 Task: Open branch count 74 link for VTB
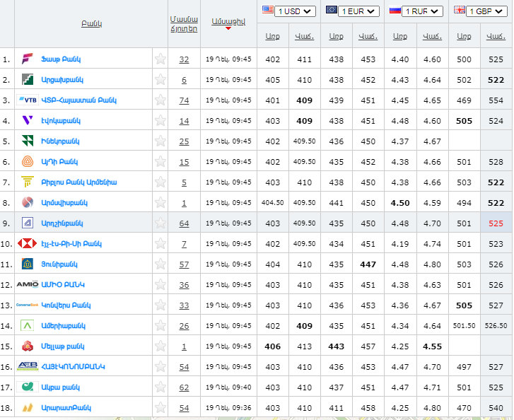pos(184,100)
